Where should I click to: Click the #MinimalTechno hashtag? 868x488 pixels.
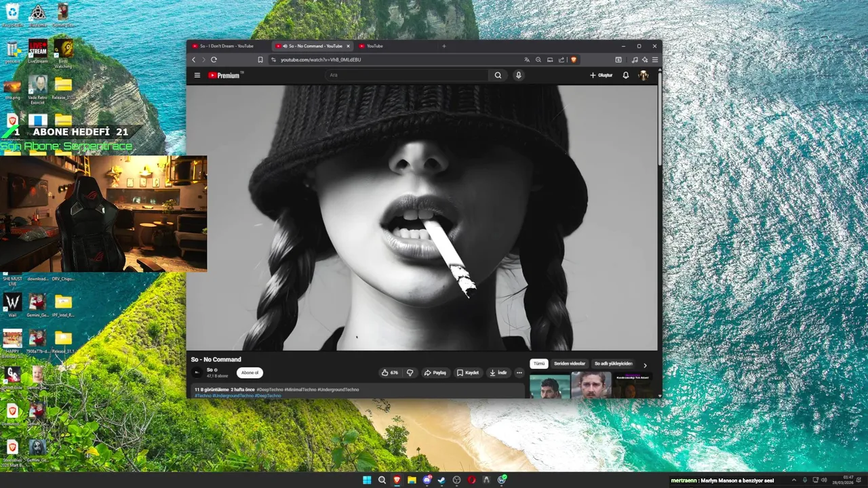(x=300, y=390)
